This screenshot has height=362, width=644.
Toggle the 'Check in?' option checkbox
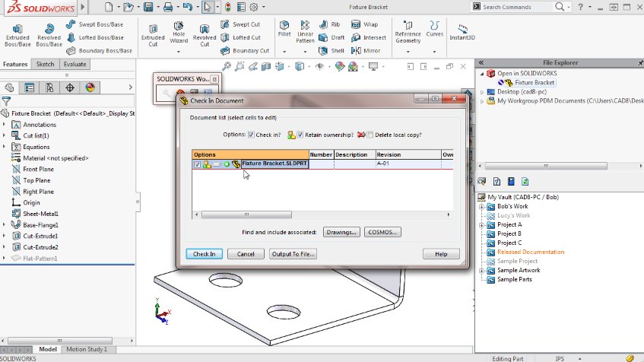click(251, 135)
